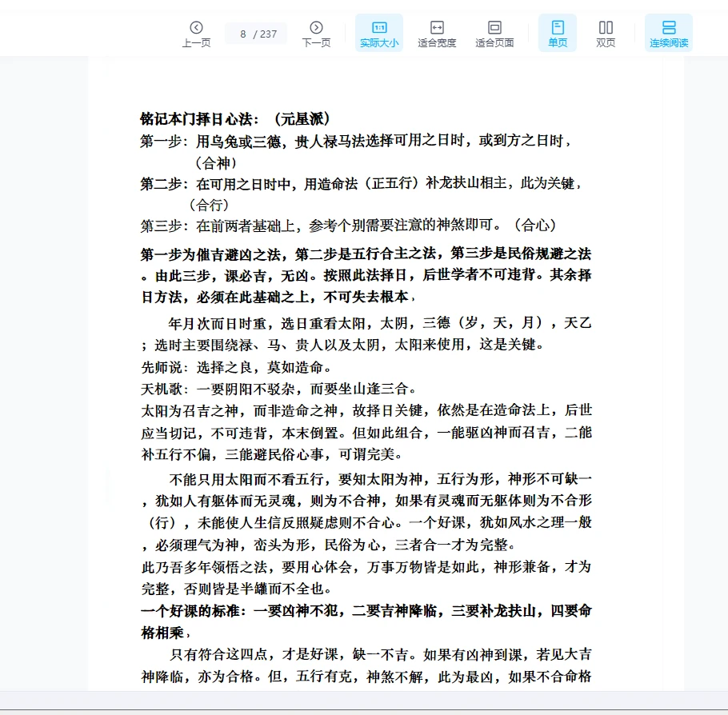Image resolution: width=728 pixels, height=715 pixels.
Task: Go to next page (下一页)
Action: pyautogui.click(x=316, y=34)
